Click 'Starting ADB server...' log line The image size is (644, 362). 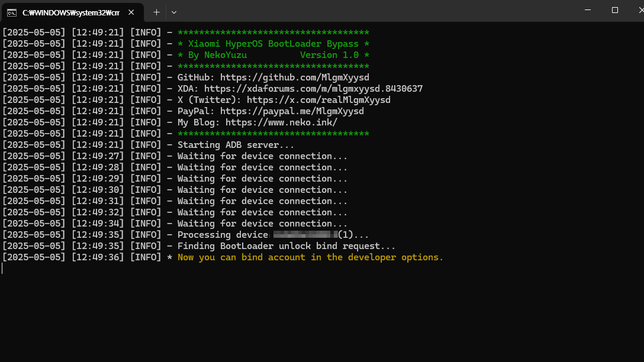tap(236, 145)
